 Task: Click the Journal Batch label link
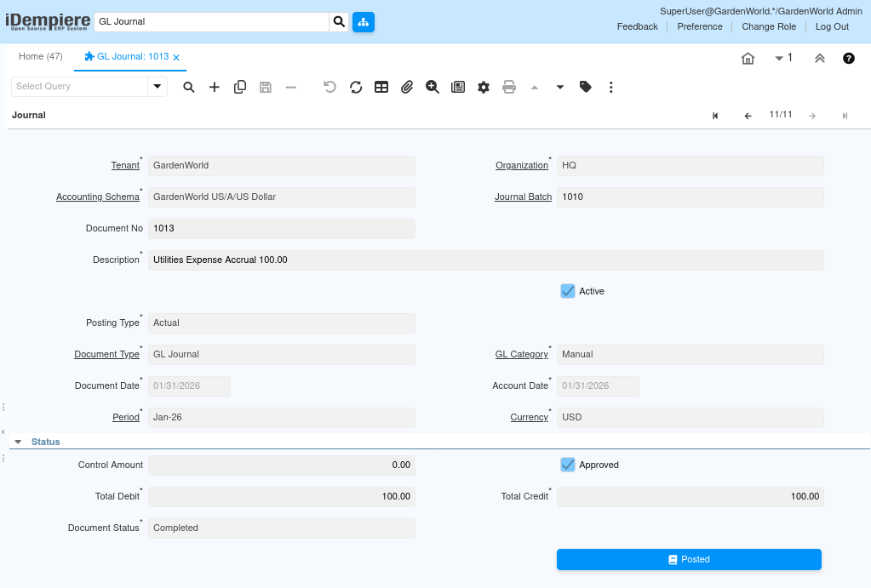[523, 197]
